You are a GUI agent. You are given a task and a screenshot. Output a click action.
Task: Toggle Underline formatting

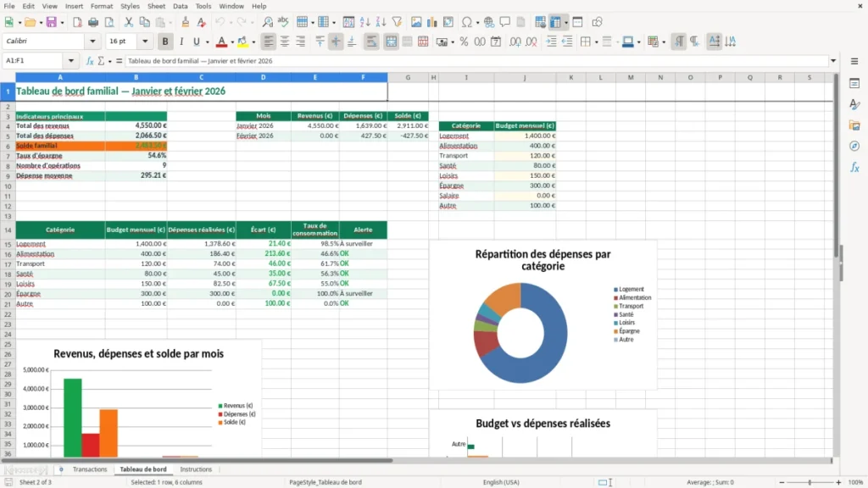click(x=196, y=42)
